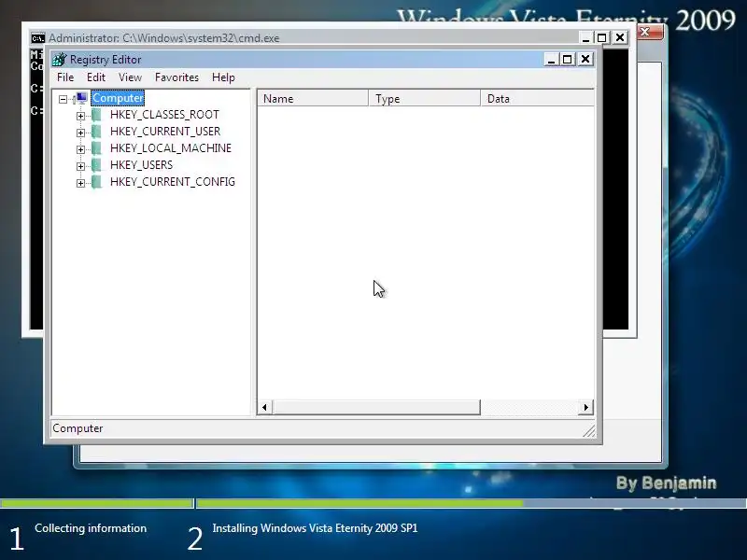Select the HKEY_LOCAL_MACHINE label

tap(171, 148)
